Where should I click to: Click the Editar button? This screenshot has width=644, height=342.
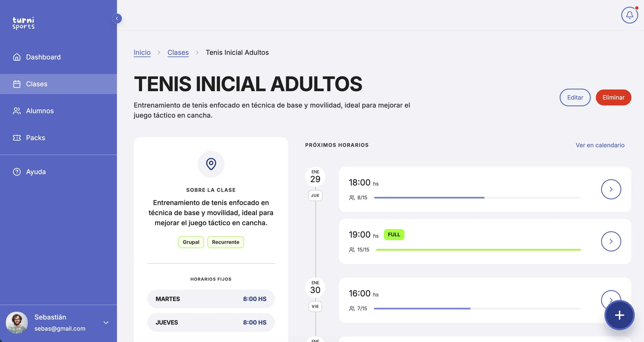[575, 97]
